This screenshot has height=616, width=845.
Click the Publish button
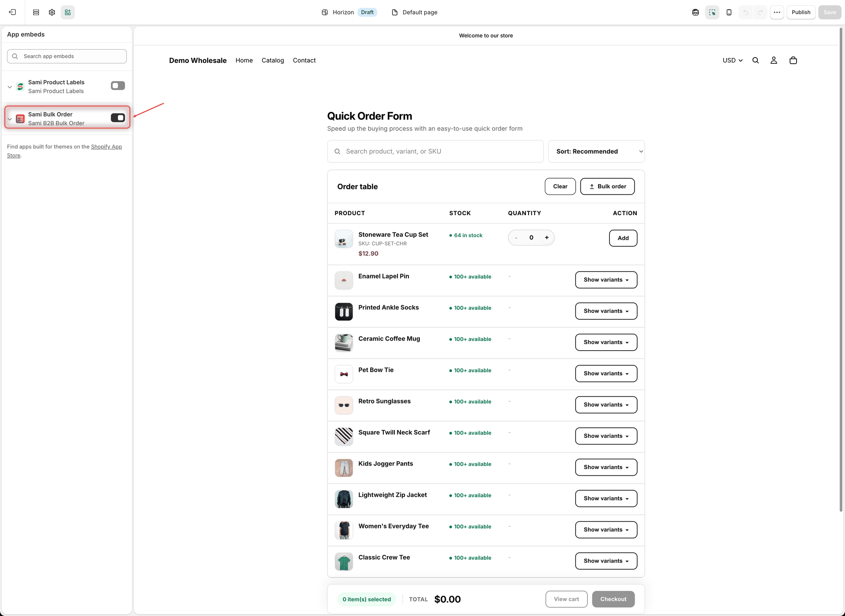pos(801,12)
